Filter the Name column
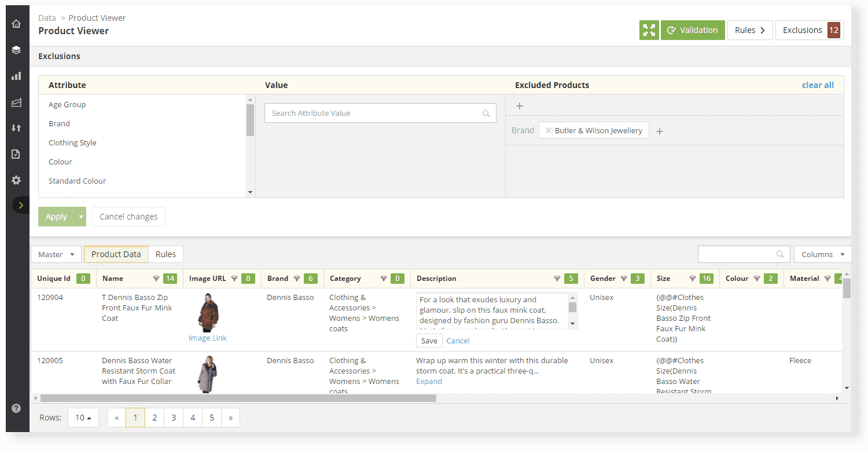The height and width of the screenshot is (450, 868). (156, 279)
